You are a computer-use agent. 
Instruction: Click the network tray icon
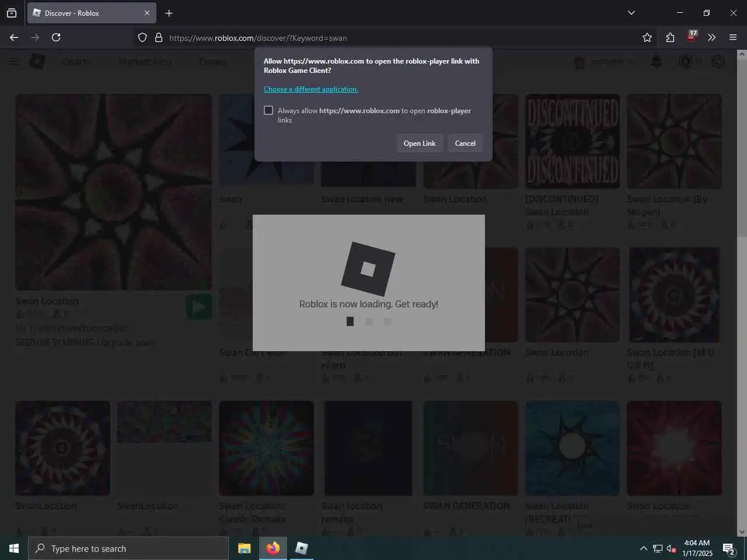click(658, 548)
